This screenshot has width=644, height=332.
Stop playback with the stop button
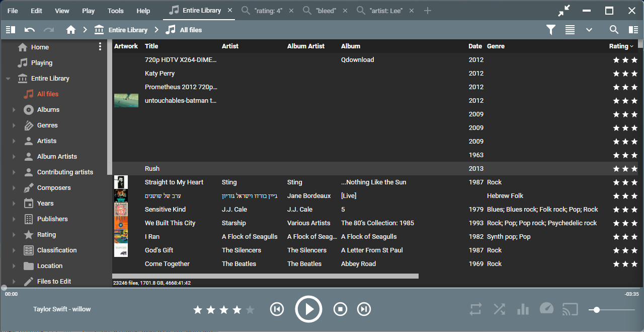pyautogui.click(x=341, y=309)
